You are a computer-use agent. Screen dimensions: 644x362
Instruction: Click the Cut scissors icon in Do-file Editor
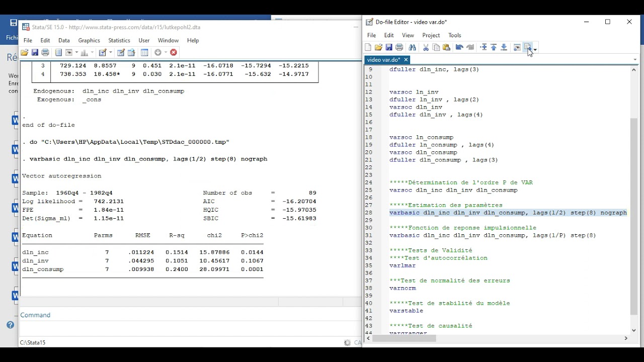pyautogui.click(x=426, y=47)
